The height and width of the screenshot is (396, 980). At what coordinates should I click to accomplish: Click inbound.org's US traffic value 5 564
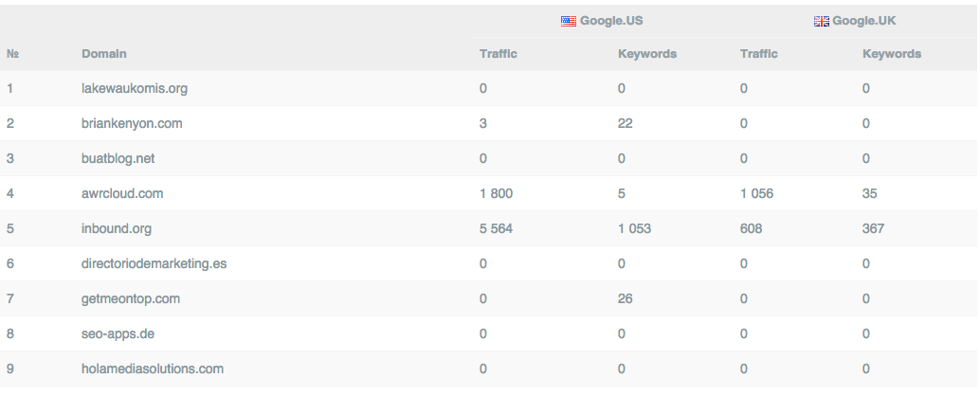pos(497,228)
